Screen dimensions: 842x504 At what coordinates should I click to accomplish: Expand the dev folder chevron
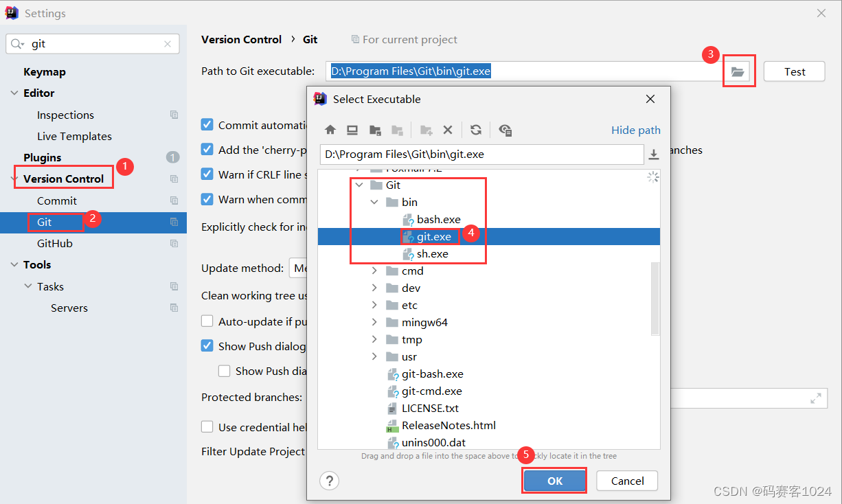coord(374,288)
